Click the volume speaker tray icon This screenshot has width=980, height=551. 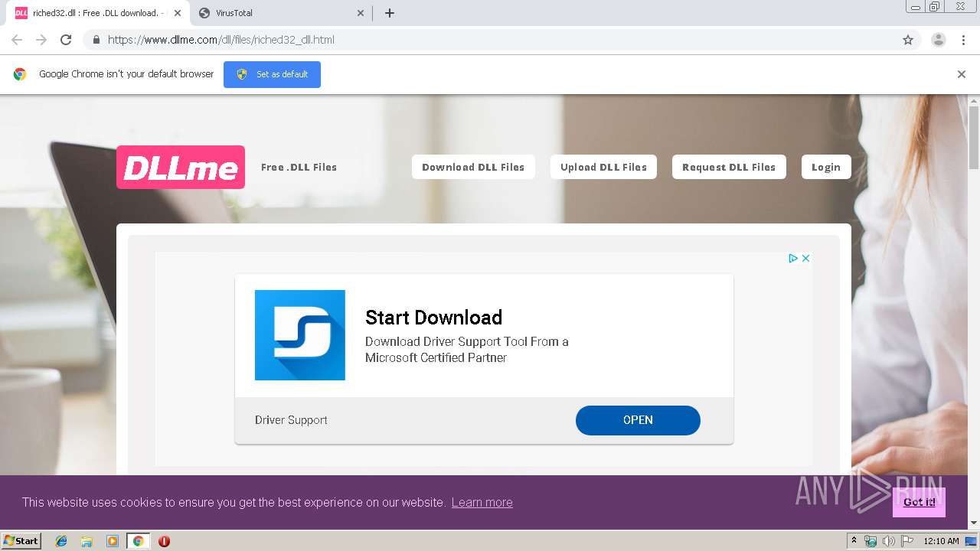[889, 541]
